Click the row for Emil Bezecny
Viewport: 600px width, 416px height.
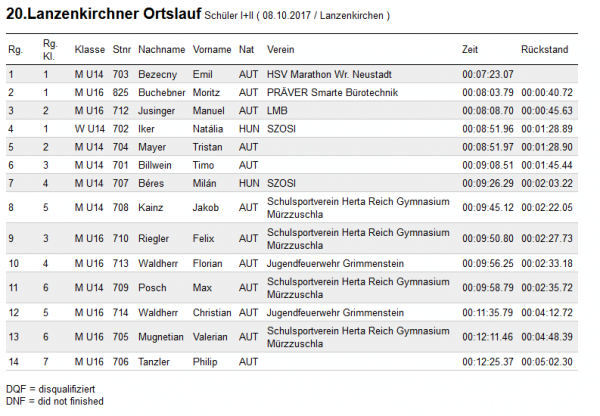pos(292,74)
